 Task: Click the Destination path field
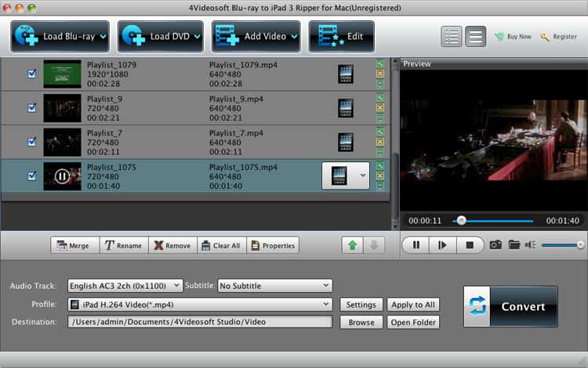pyautogui.click(x=200, y=322)
